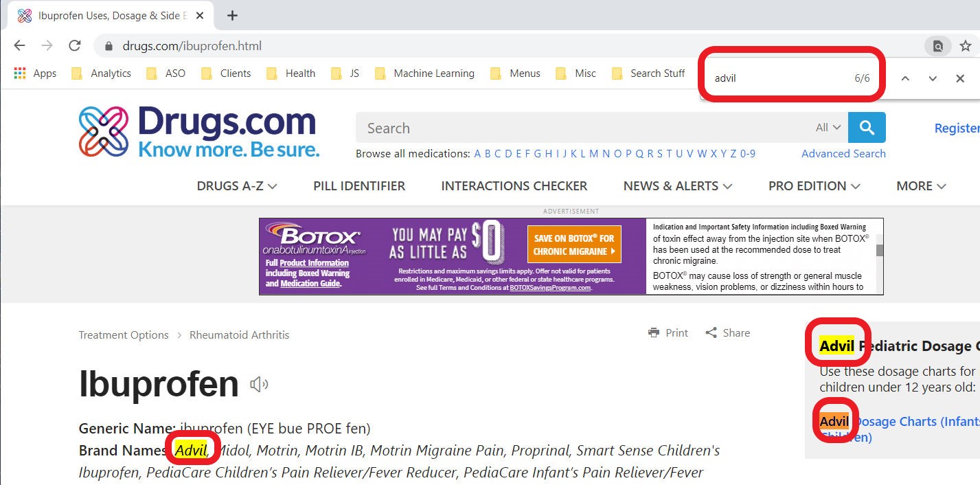
Task: Click the blue search magnifier button
Action: point(867,128)
